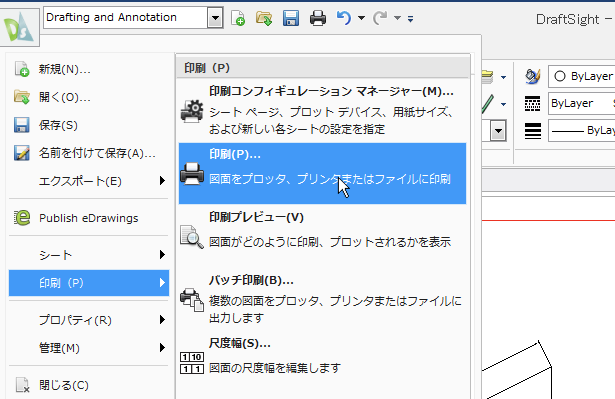Click the properties painter brush icon in ribbon
This screenshot has width=615, height=399.
[x=533, y=76]
